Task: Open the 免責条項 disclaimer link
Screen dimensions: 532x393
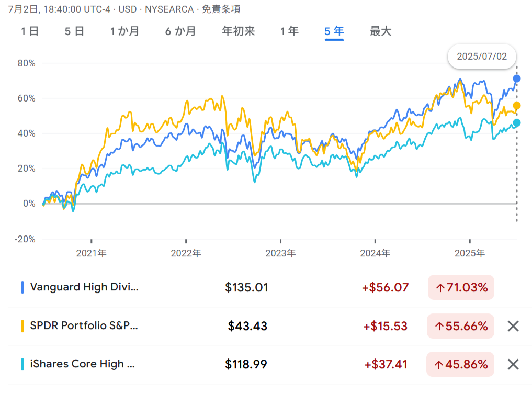Action: [221, 9]
